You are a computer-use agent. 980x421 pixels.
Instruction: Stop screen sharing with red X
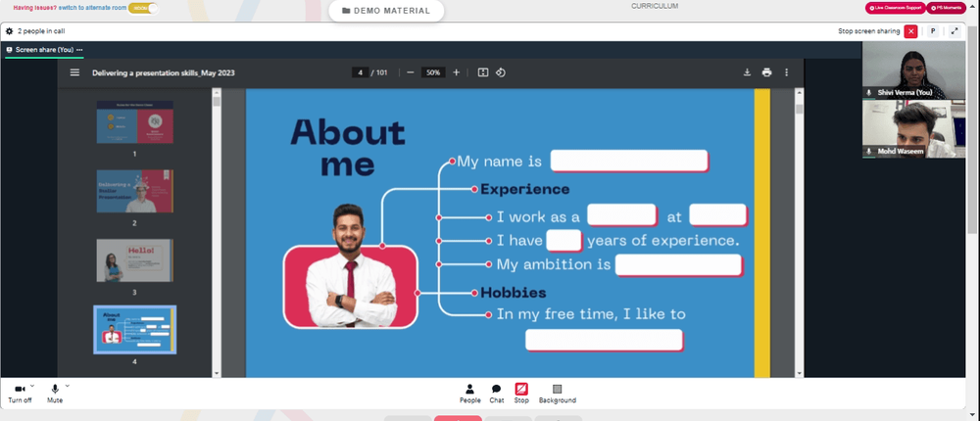pos(911,31)
